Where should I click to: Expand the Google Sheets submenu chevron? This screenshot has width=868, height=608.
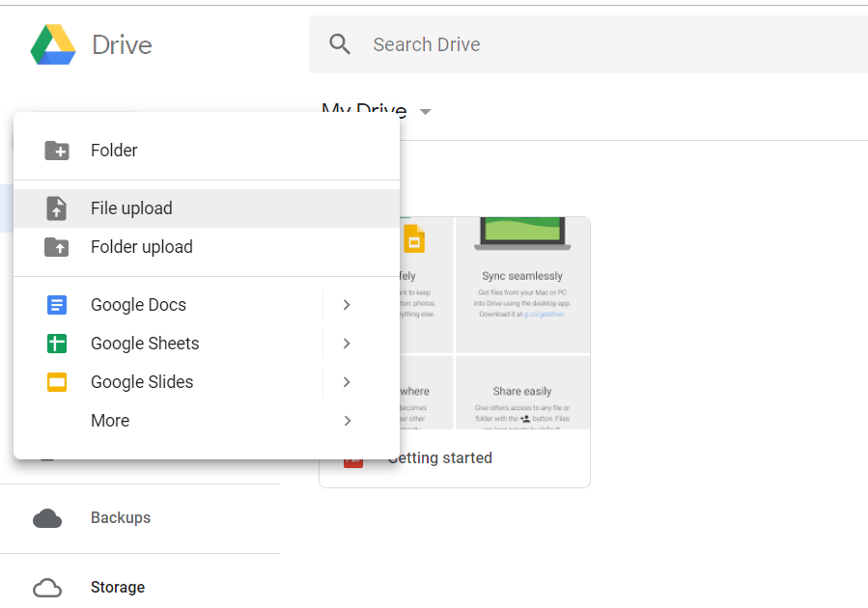tap(347, 343)
